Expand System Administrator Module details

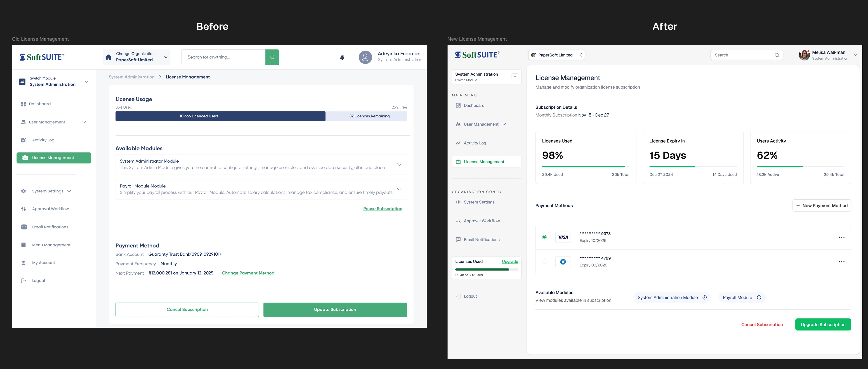399,165
